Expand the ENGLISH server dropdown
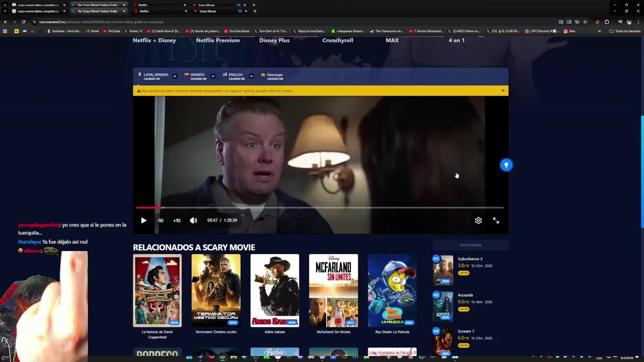Screen dimensions: 644x362 click(251, 76)
